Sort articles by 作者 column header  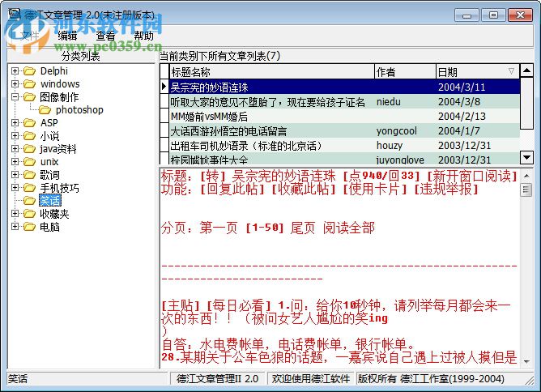click(x=405, y=72)
